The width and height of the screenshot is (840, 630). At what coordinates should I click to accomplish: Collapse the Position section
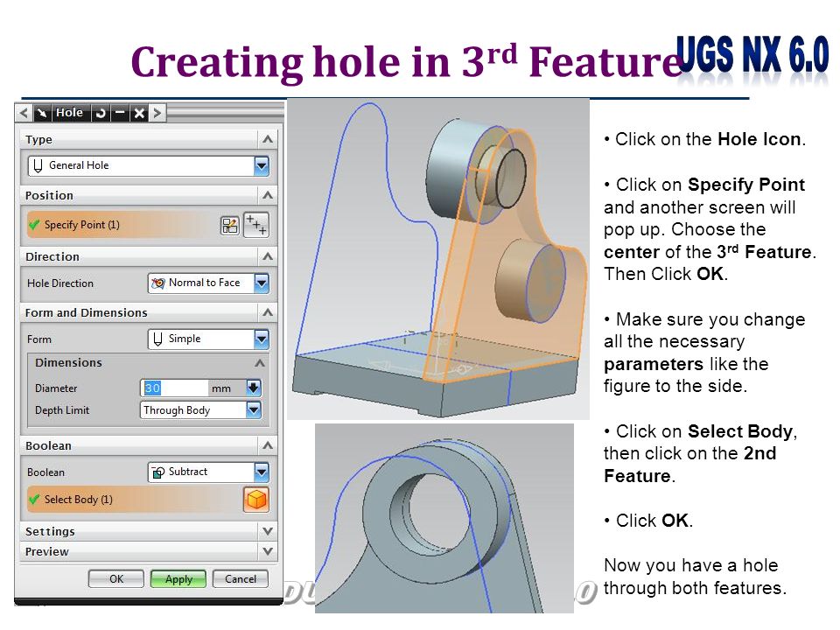click(x=268, y=195)
